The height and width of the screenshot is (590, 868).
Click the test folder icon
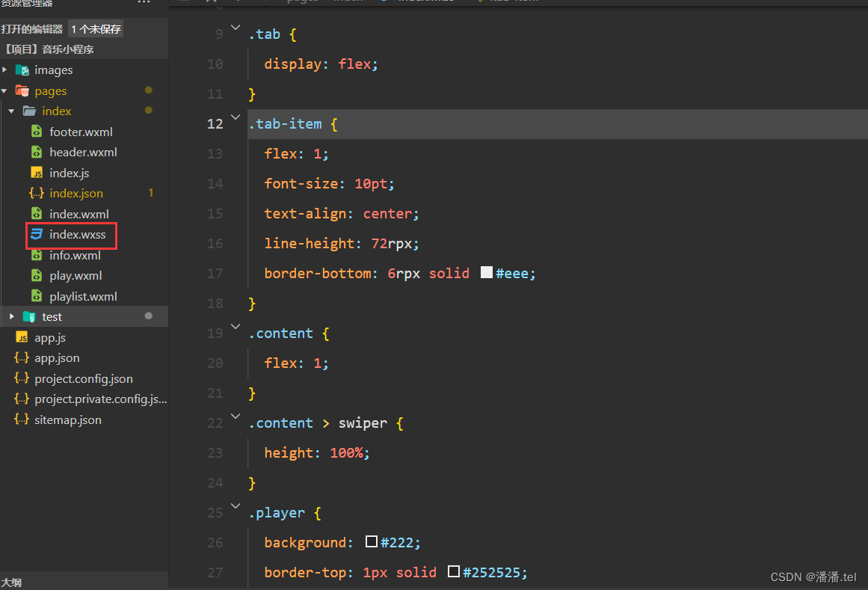29,316
